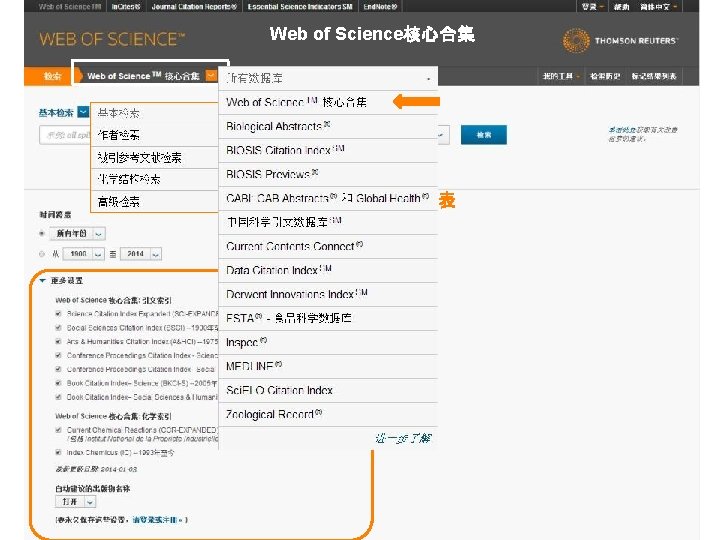Click the WEB OF SCIENCE logo
Image resolution: width=720 pixels, height=540 pixels.
coord(112,39)
